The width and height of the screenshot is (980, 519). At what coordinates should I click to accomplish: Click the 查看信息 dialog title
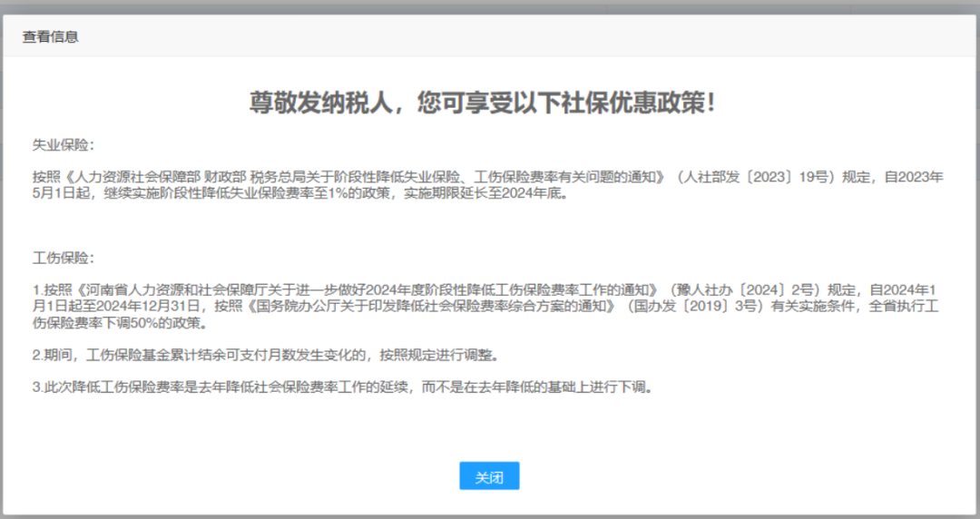tap(51, 37)
